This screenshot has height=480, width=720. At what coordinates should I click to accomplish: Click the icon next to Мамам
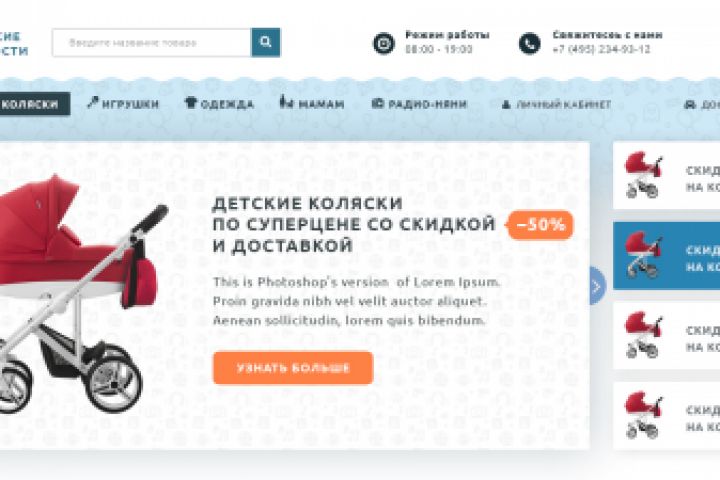tap(286, 102)
